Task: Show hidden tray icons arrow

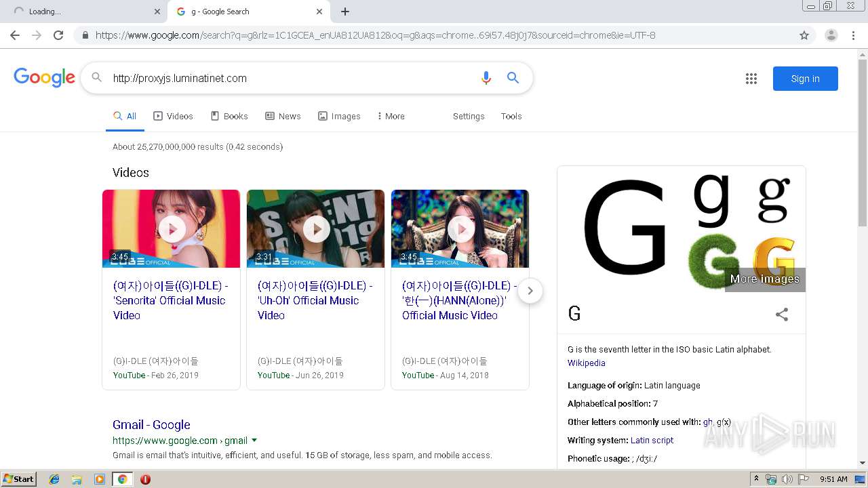Action: pyautogui.click(x=757, y=479)
